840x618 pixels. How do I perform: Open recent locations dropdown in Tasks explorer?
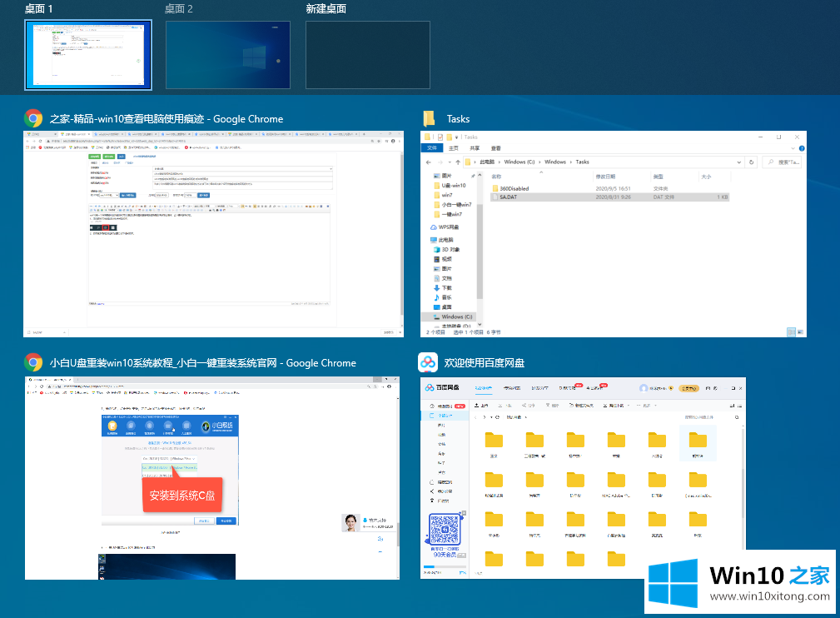tap(449, 162)
